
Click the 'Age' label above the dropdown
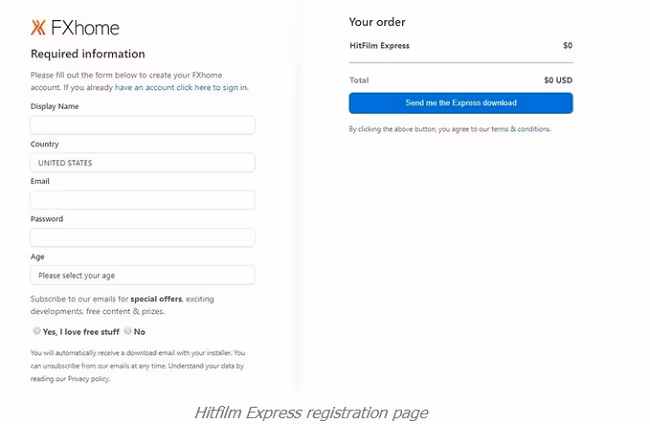(x=38, y=256)
